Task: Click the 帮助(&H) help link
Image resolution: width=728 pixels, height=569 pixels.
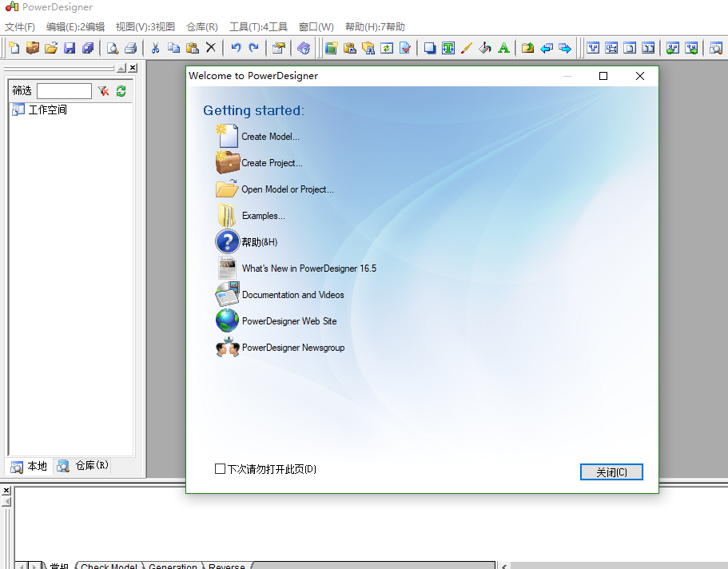Action: pyautogui.click(x=260, y=242)
